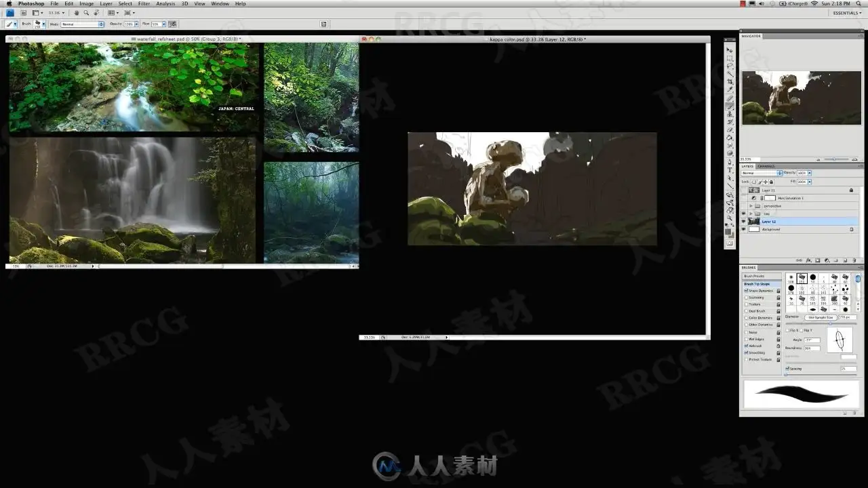
Task: Select the 178 brush tip thumbnail
Action: click(791, 289)
